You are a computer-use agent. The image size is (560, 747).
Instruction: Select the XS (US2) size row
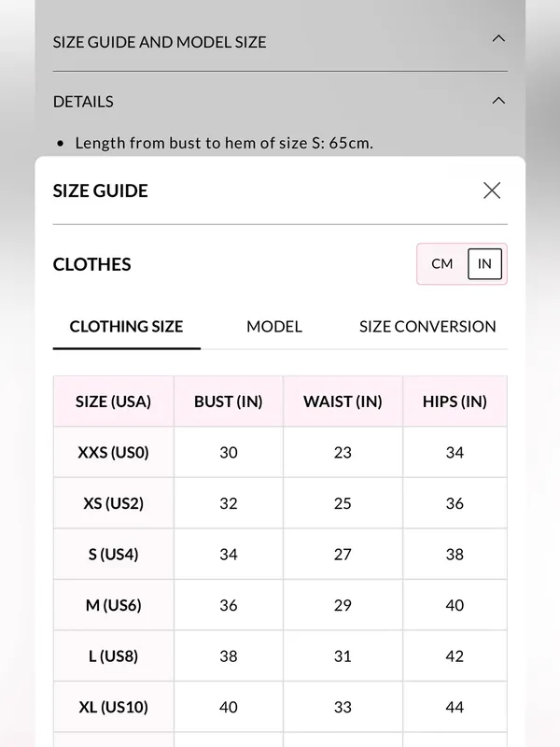[x=280, y=503]
